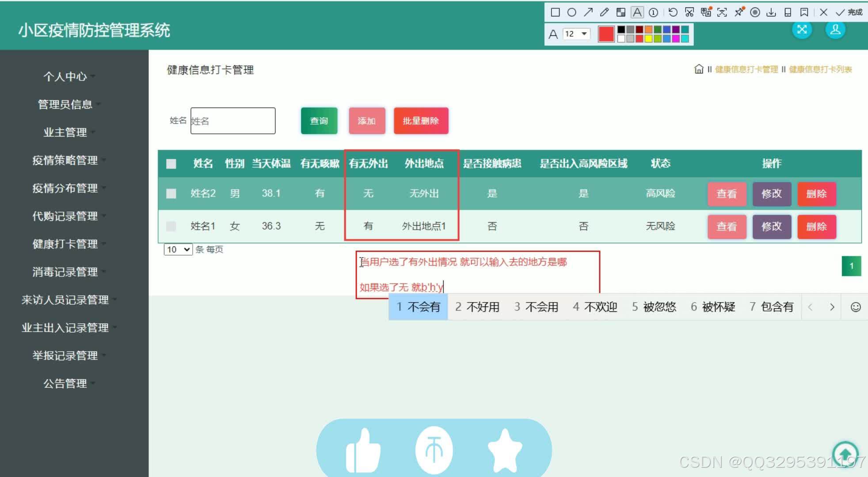Select the pencil drawing tool
868x477 pixels.
point(604,12)
